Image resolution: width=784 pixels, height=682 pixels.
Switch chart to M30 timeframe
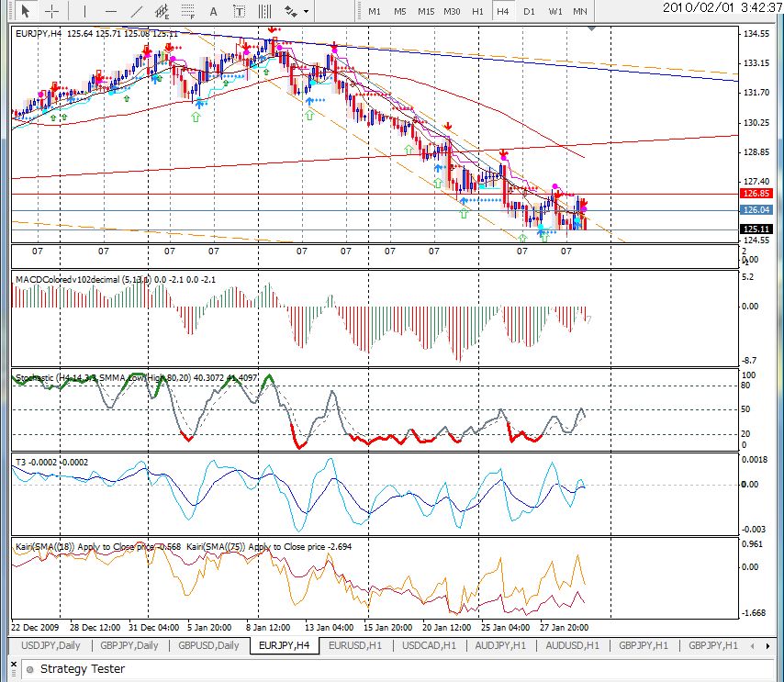(452, 11)
